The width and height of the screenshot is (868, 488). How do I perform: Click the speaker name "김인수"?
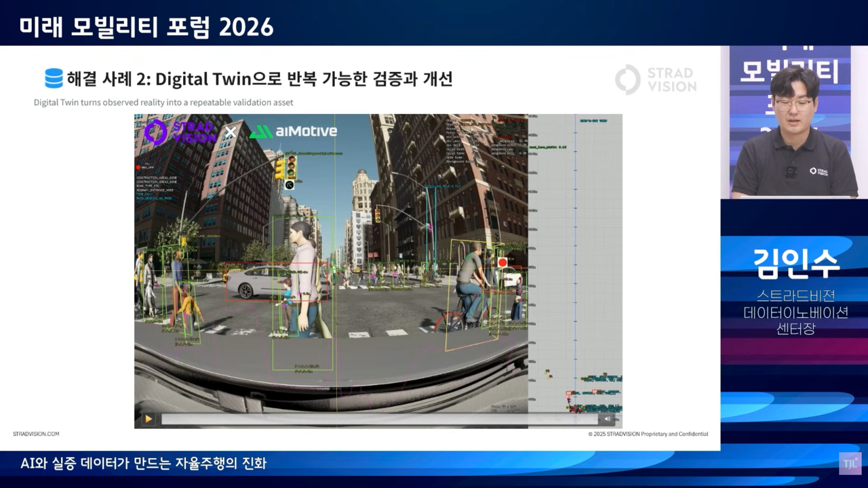click(x=796, y=264)
